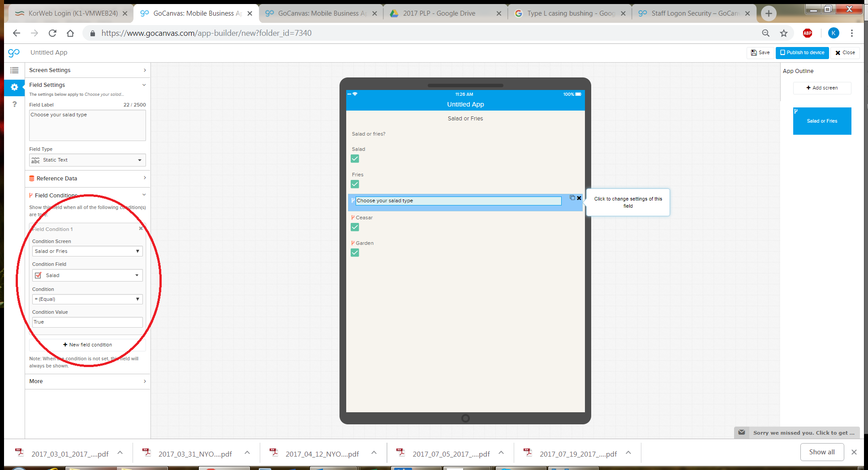Expand the Reference Data section
868x470 pixels.
pyautogui.click(x=87, y=179)
